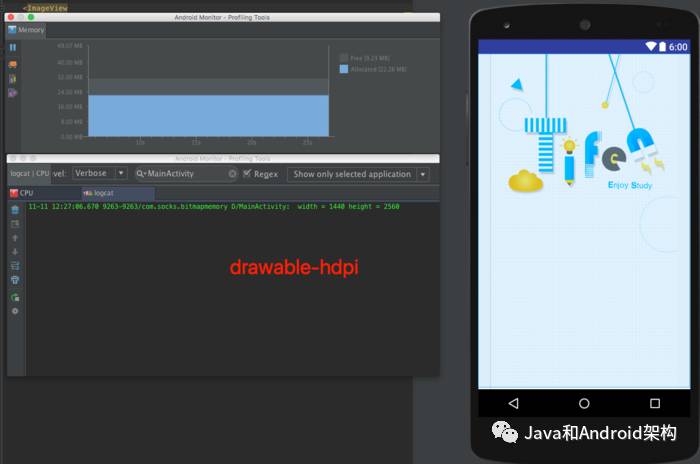The image size is (700, 464).
Task: Click the blue allocated memory graph area
Action: pos(208,116)
